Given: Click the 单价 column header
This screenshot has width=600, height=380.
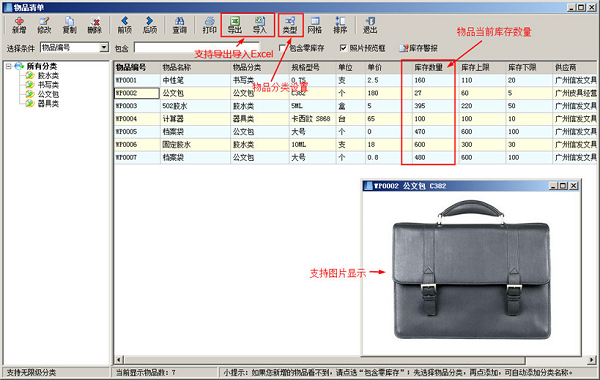Looking at the screenshot, I should pyautogui.click(x=388, y=67).
